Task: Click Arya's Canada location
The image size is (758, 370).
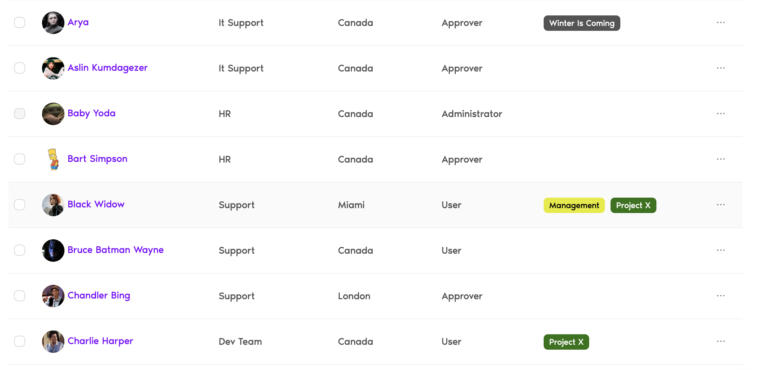Action: (x=355, y=23)
